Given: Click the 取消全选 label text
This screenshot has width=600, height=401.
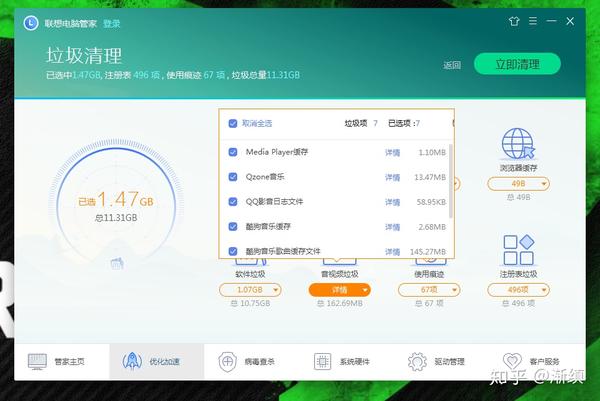Looking at the screenshot, I should (x=257, y=123).
